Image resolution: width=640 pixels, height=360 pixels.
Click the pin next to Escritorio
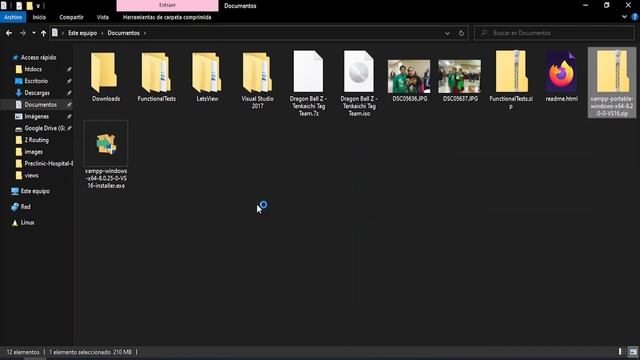[69, 81]
